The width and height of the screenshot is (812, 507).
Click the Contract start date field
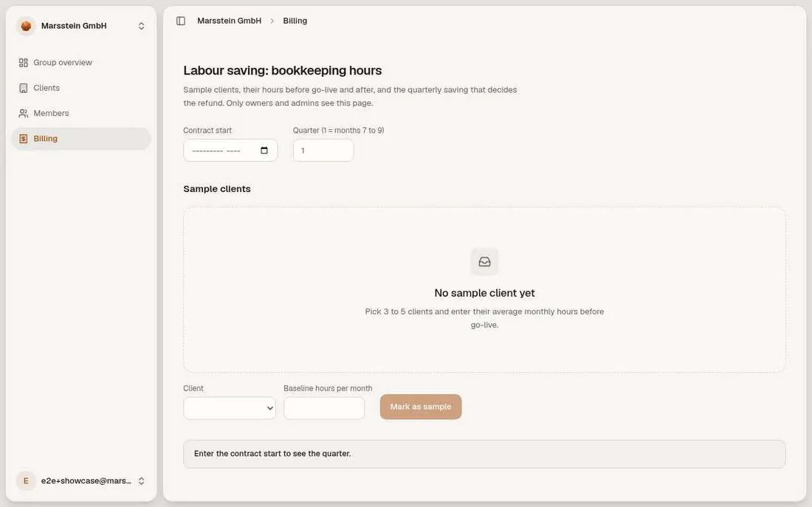[230, 151]
